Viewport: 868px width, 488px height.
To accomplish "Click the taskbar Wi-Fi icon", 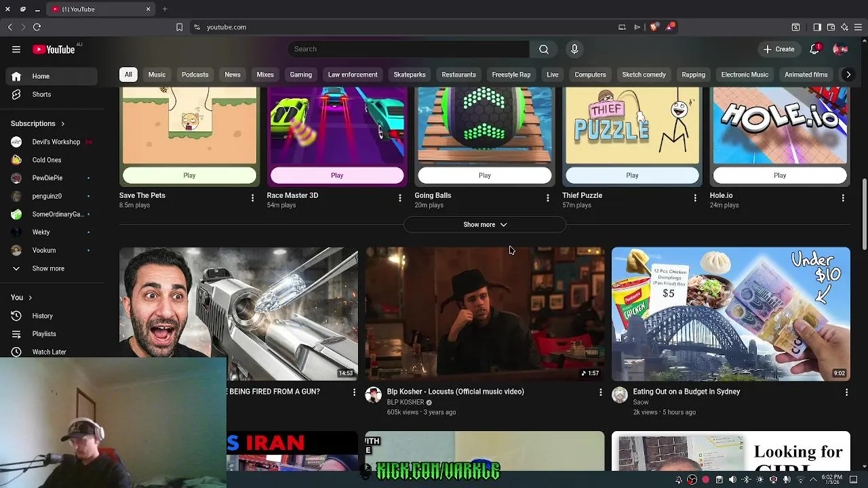I will point(800,480).
